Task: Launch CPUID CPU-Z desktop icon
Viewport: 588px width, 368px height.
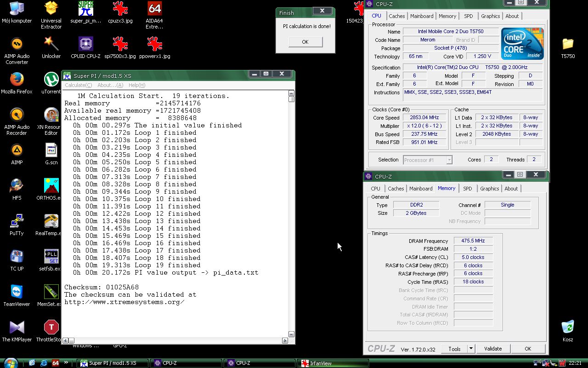Action: [x=85, y=48]
